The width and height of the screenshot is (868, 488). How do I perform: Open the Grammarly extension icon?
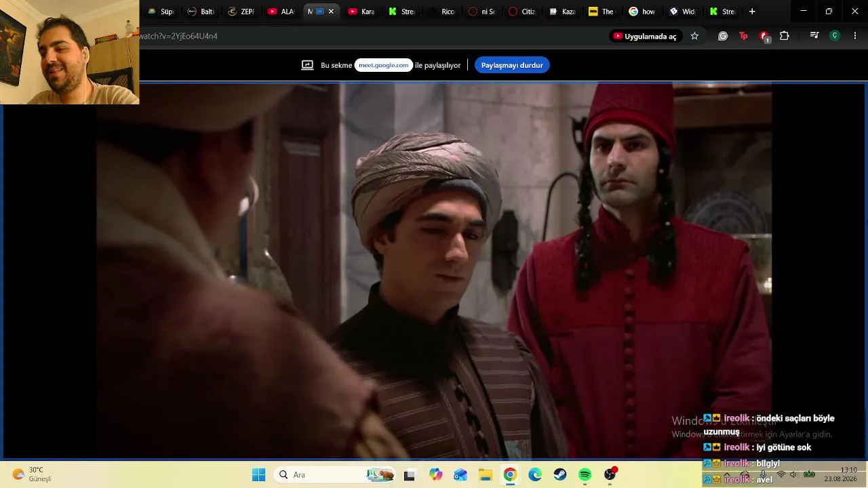[x=723, y=36]
